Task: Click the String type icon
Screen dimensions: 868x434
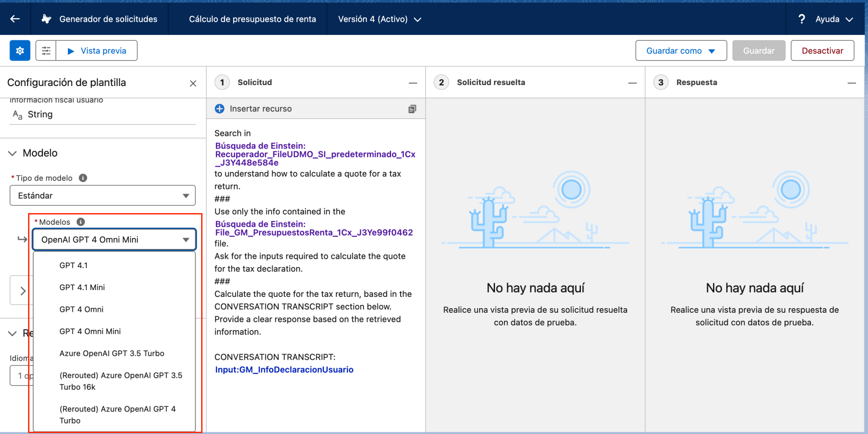Action: click(x=17, y=115)
